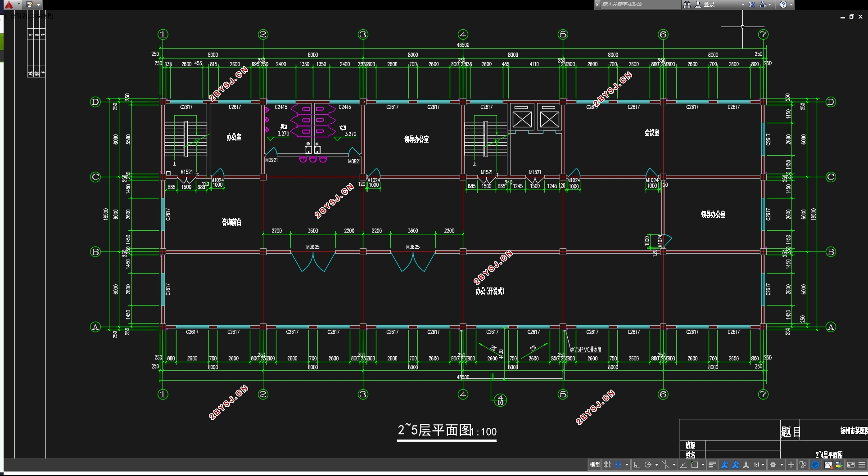Click the binoculars search icon
Viewport: 868px width, 476px height.
coord(687,4)
